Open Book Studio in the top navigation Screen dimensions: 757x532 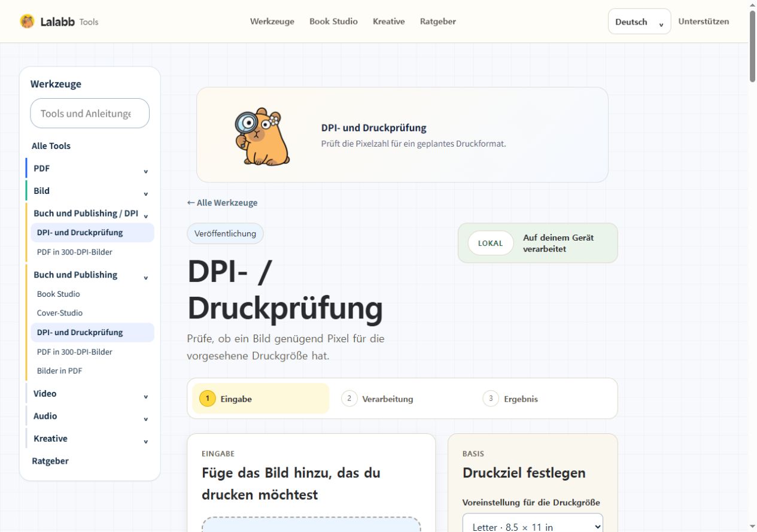click(x=333, y=22)
